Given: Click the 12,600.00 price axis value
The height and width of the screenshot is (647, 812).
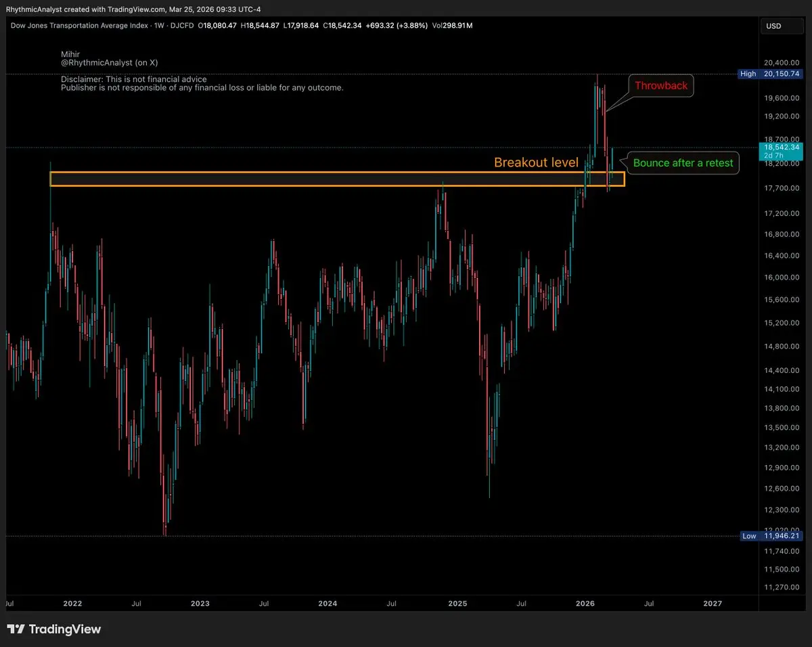Looking at the screenshot, I should (782, 489).
